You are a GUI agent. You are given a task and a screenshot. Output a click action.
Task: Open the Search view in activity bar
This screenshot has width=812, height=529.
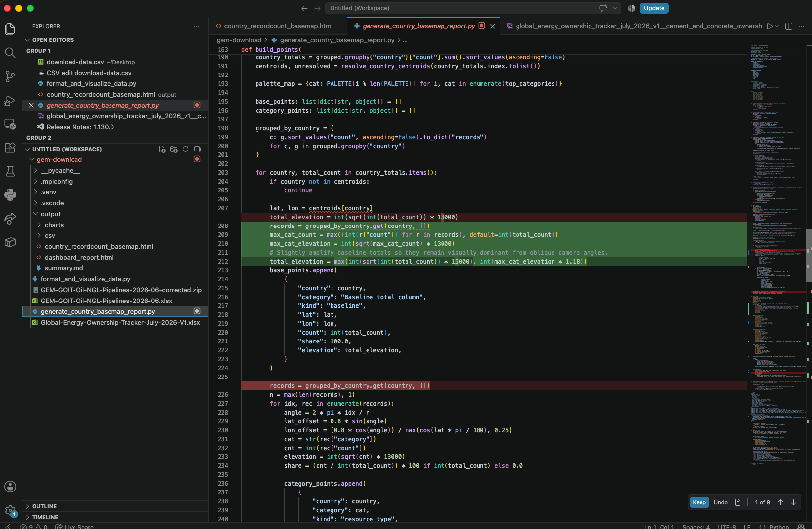[x=10, y=53]
